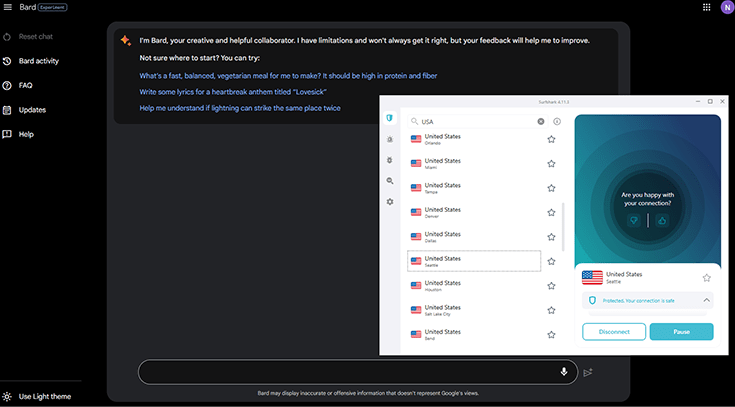
Task: Maximize the Surfshark window
Action: click(710, 101)
